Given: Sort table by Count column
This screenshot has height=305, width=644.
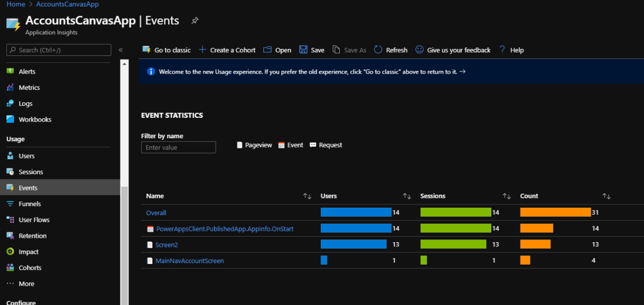Looking at the screenshot, I should [x=606, y=196].
